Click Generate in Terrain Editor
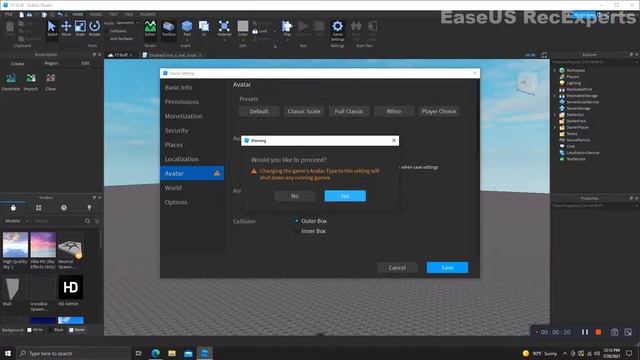This screenshot has width=640, height=360. point(11,82)
